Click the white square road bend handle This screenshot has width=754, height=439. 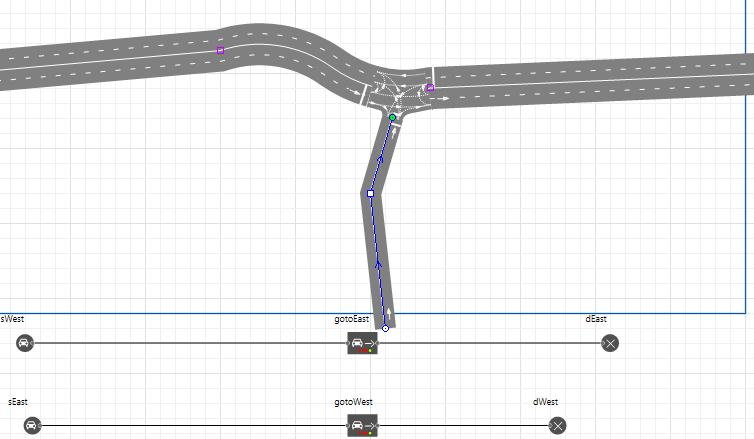tap(370, 194)
